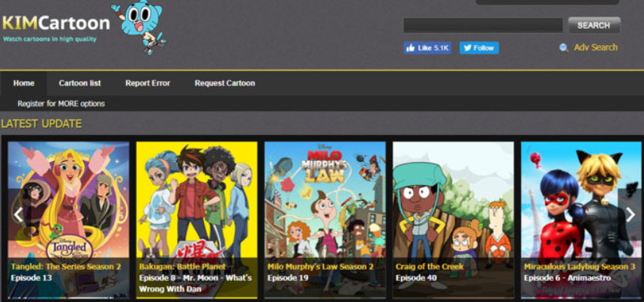The image size is (644, 302).
Task: Click Register for MORE options link
Action: (61, 103)
